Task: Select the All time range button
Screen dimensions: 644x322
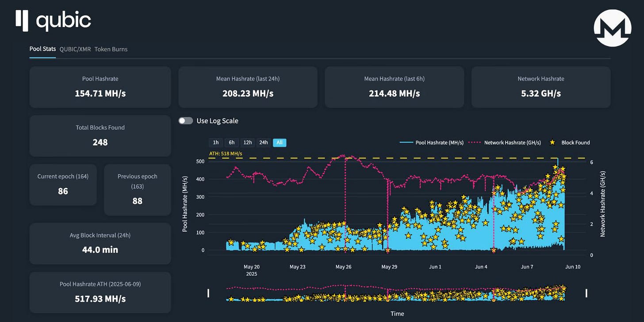Action: [x=280, y=142]
